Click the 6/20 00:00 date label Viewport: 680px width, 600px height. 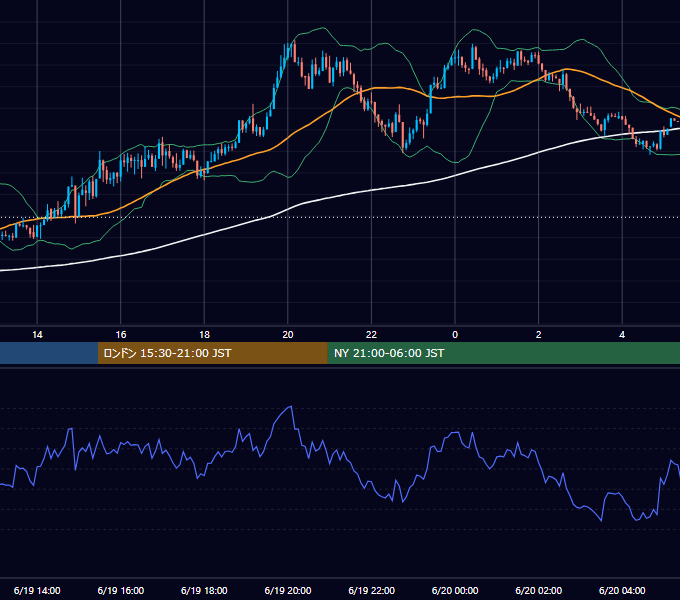(x=455, y=590)
